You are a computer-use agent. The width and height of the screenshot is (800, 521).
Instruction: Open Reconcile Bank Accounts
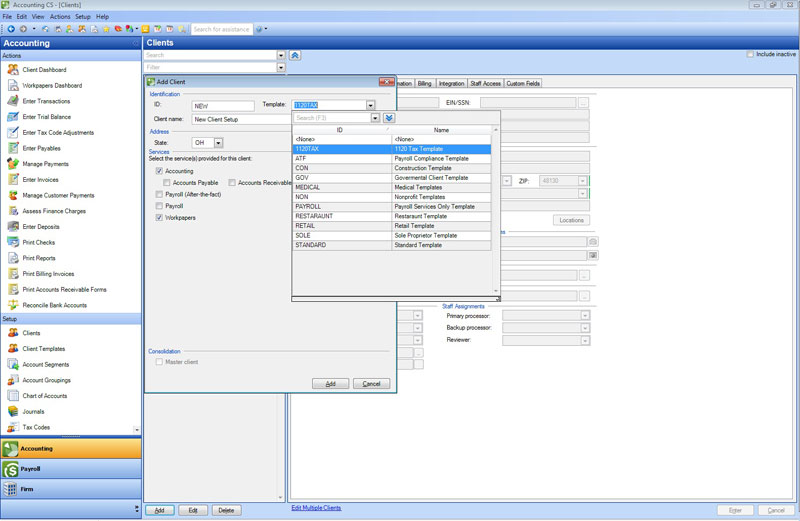pyautogui.click(x=54, y=305)
